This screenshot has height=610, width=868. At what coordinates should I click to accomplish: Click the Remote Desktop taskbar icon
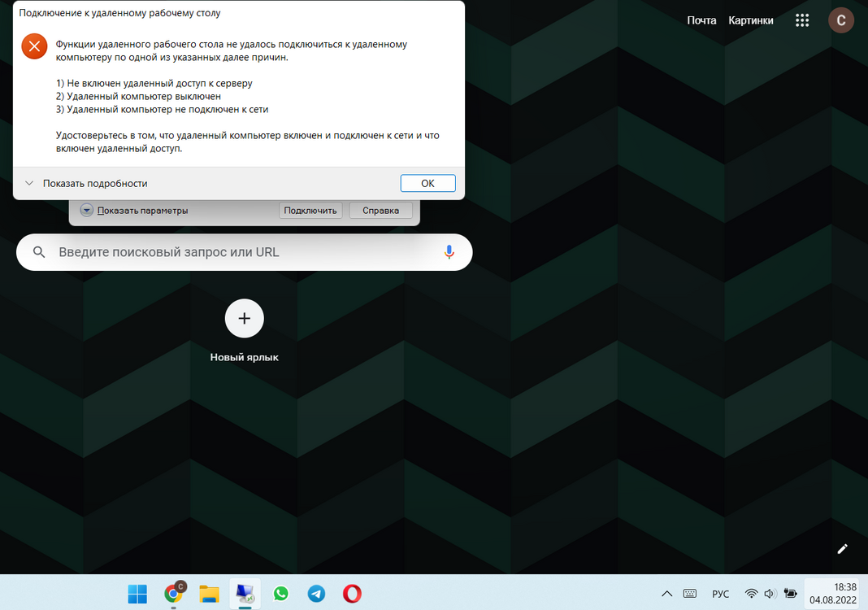tap(245, 594)
